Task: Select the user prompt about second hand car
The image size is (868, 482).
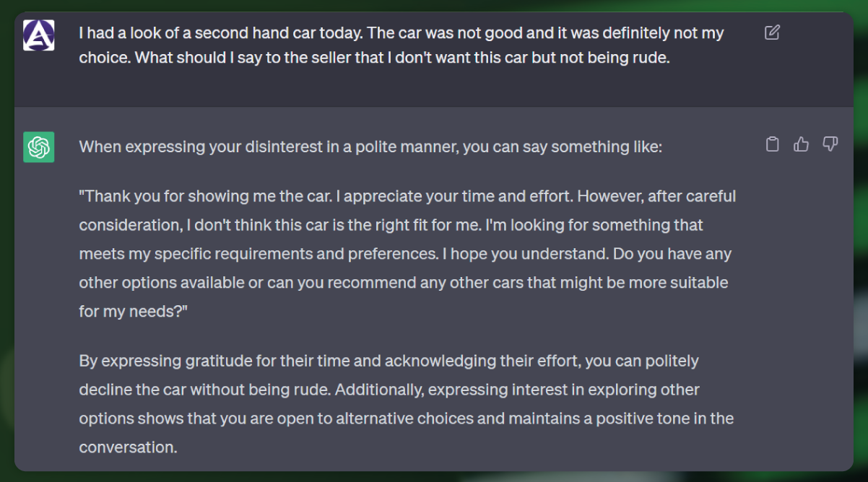Action: 402,45
